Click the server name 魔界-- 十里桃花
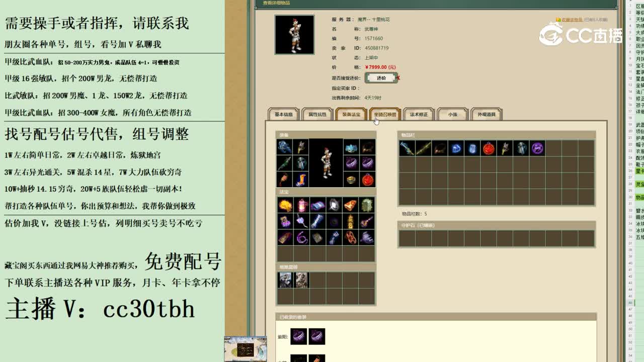 tap(374, 20)
